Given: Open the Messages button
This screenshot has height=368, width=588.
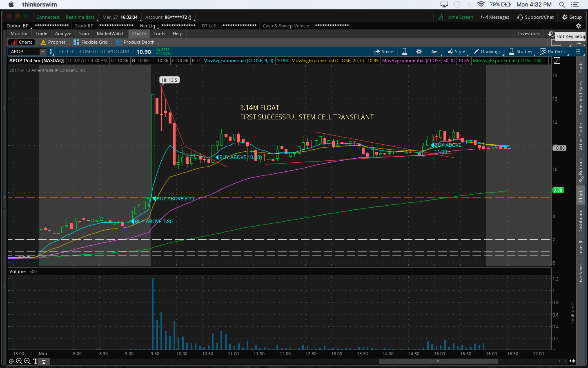Looking at the screenshot, I should pyautogui.click(x=495, y=17).
